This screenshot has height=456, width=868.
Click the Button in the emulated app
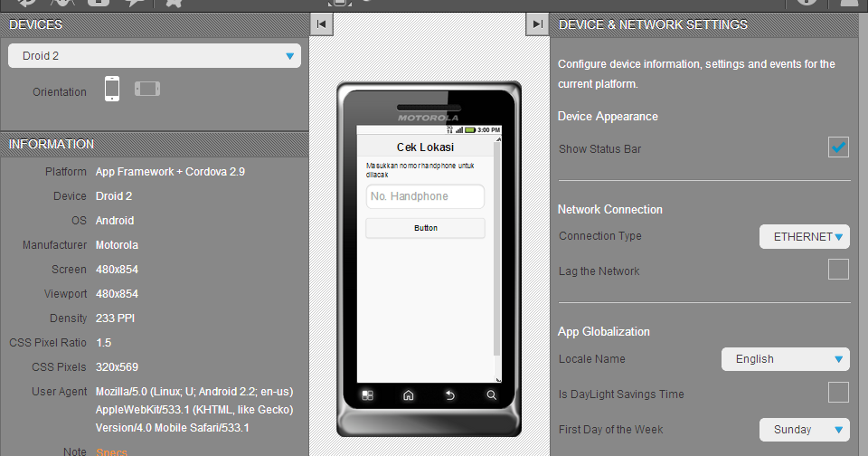tap(425, 228)
